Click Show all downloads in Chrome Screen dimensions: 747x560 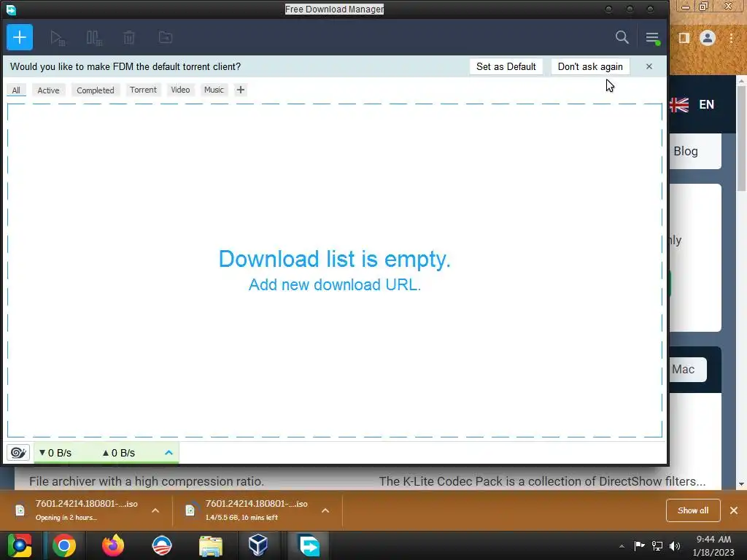pyautogui.click(x=693, y=510)
